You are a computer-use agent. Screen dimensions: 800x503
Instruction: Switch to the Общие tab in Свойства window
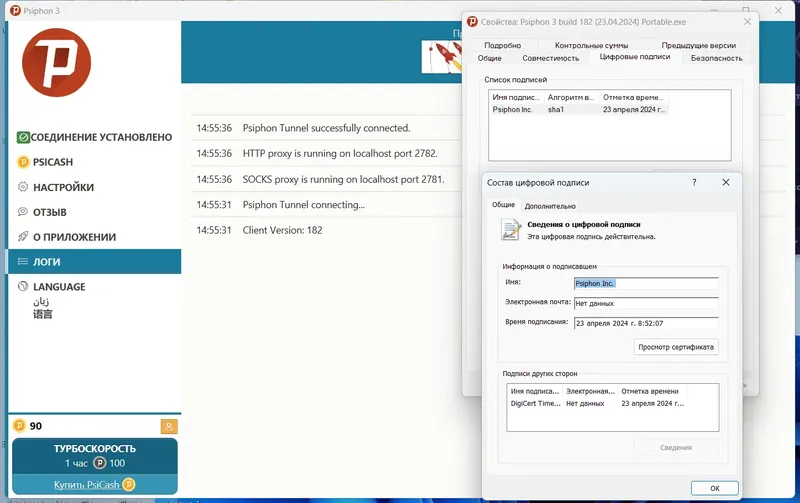tap(490, 58)
